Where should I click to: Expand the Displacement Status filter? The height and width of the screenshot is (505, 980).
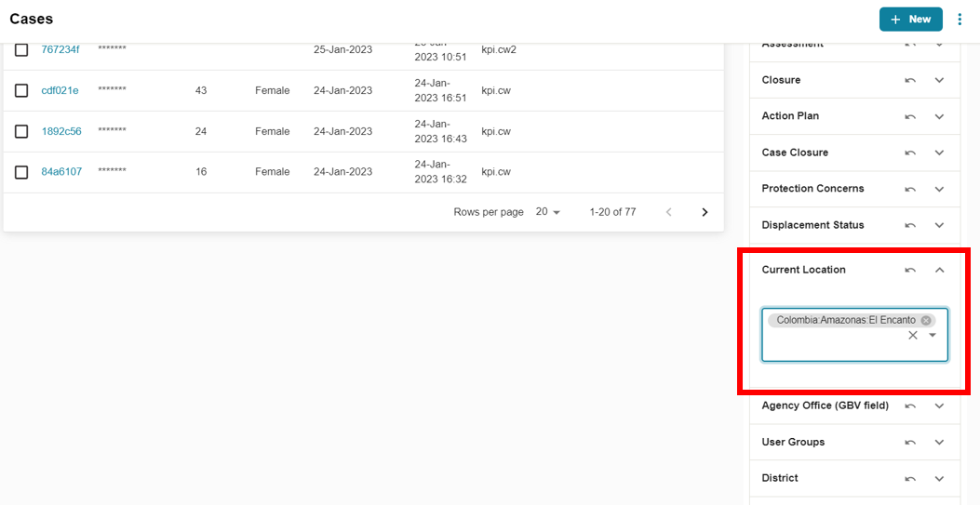(x=939, y=225)
